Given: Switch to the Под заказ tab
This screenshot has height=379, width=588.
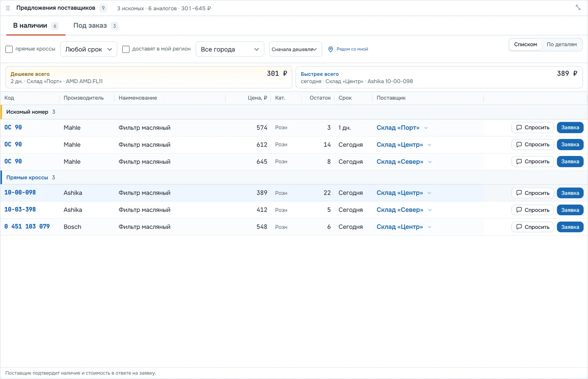Looking at the screenshot, I should coord(95,26).
